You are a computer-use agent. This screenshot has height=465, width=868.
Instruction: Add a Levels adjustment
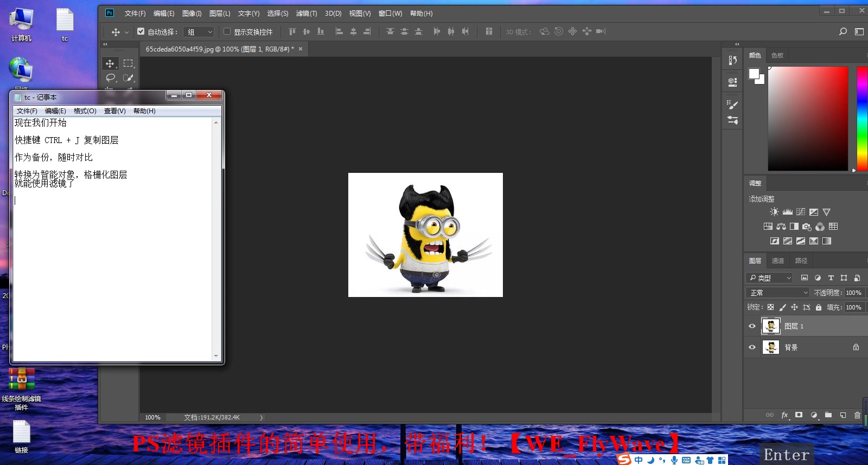click(x=787, y=212)
